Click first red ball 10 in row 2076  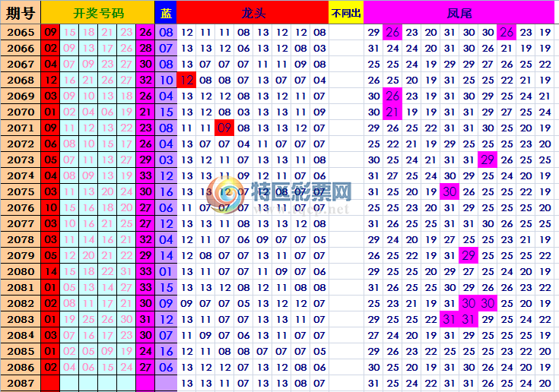point(50,207)
